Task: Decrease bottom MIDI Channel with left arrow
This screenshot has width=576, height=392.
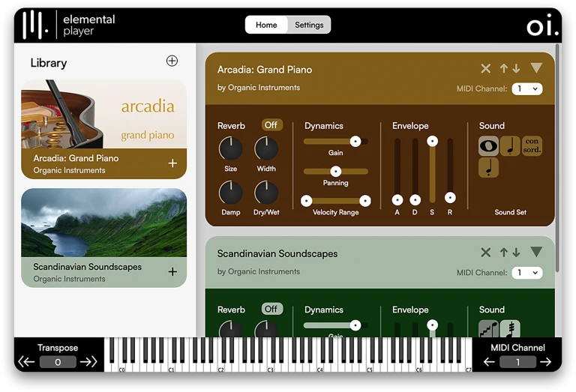Action: pyautogui.click(x=489, y=362)
